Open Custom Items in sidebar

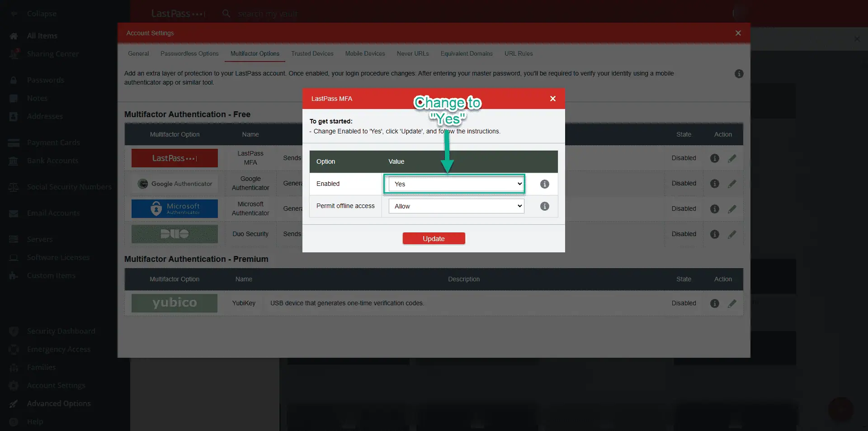coord(51,275)
